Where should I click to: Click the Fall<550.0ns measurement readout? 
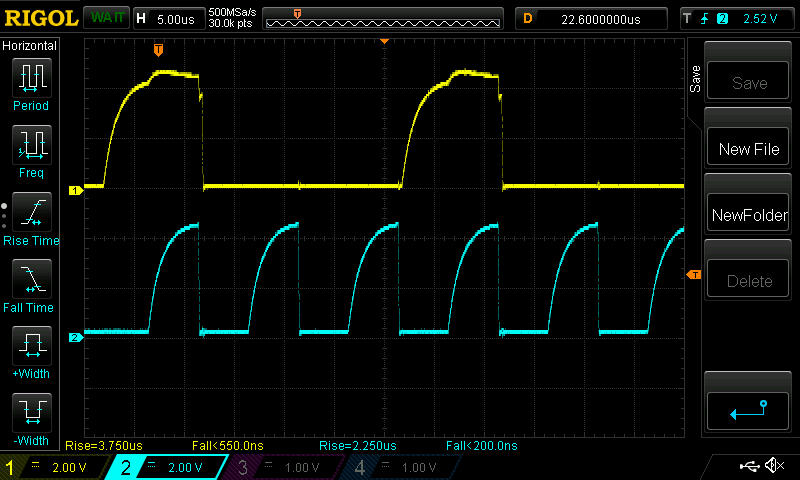pyautogui.click(x=228, y=446)
